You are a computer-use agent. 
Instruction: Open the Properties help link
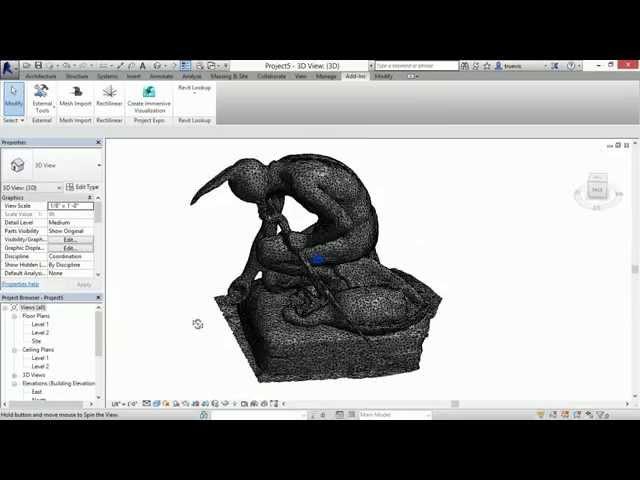tap(20, 284)
